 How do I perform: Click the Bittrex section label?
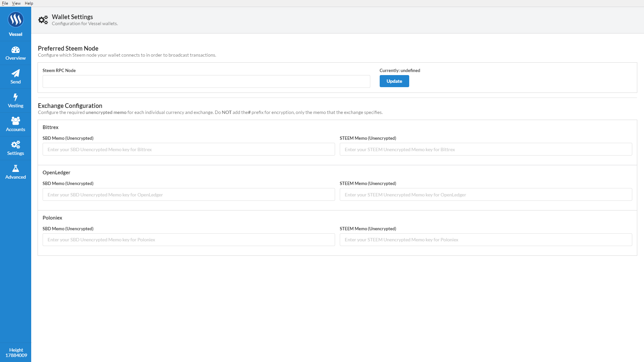pyautogui.click(x=51, y=127)
